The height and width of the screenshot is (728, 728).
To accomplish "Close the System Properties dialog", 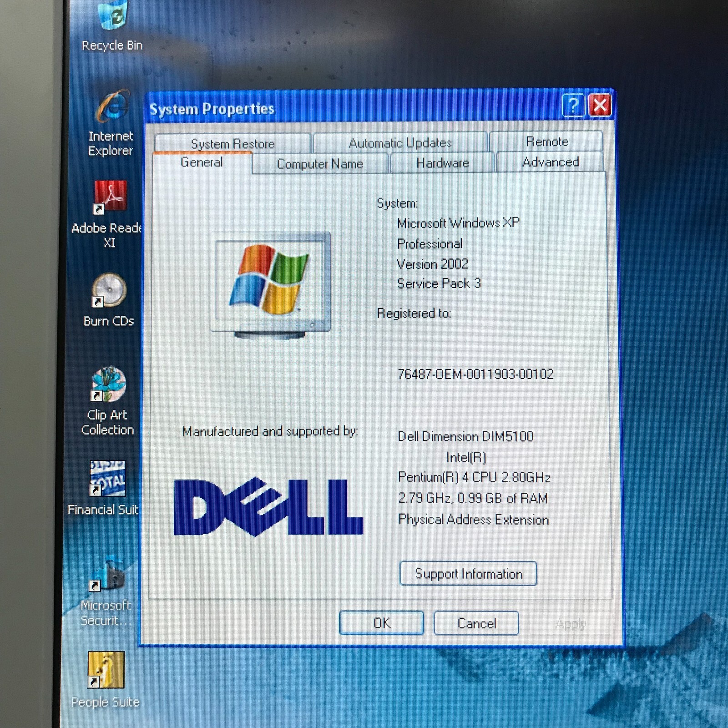I will tap(600, 106).
